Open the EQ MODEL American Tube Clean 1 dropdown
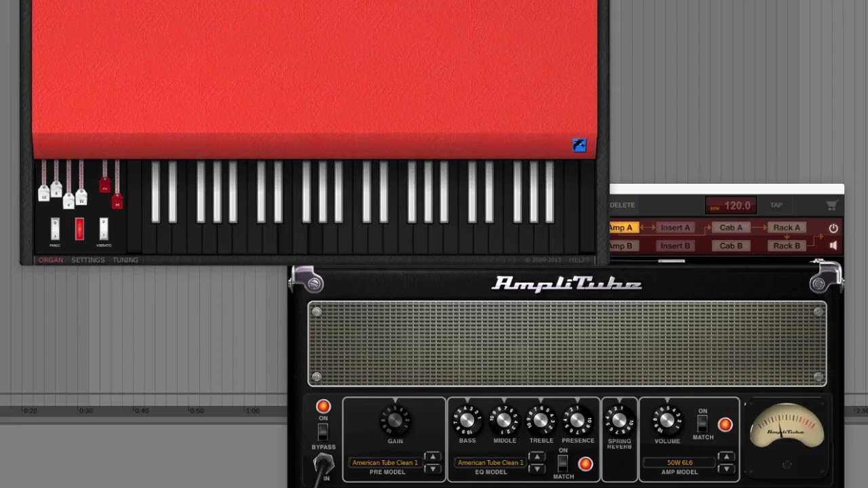This screenshot has height=488, width=868. point(490,463)
